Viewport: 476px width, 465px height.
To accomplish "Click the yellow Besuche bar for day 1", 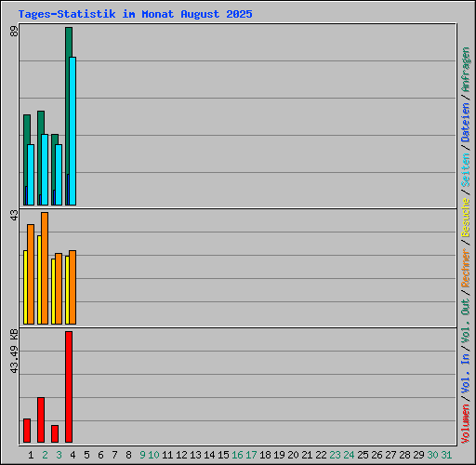I will [25, 287].
